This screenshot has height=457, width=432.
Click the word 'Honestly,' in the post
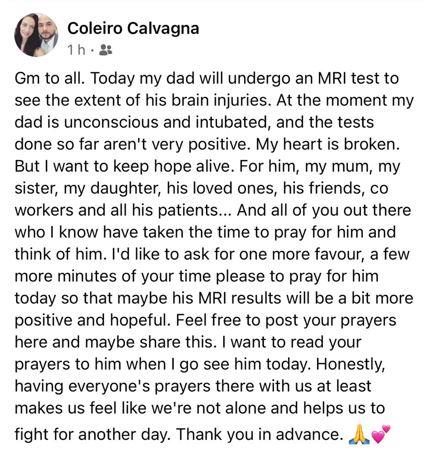pyautogui.click(x=351, y=364)
